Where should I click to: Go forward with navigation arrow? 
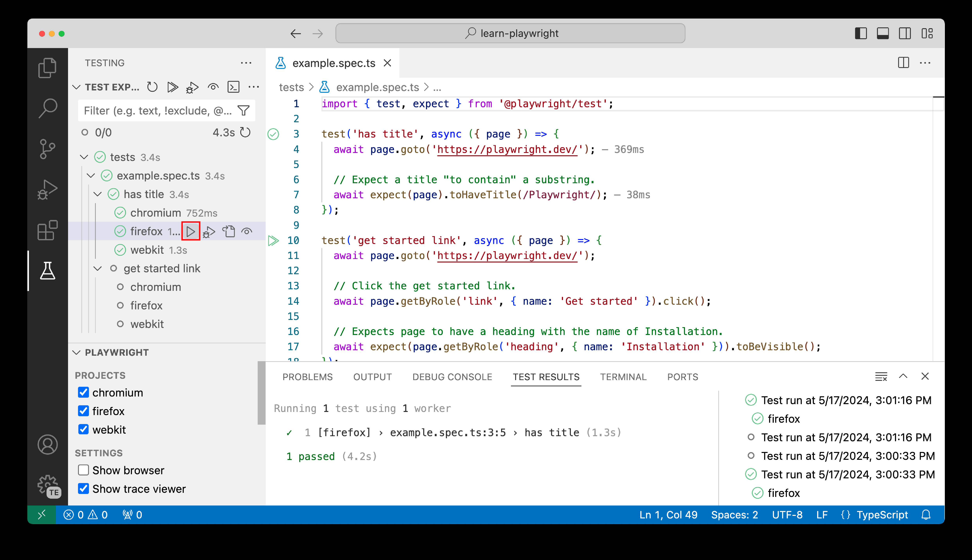[318, 33]
